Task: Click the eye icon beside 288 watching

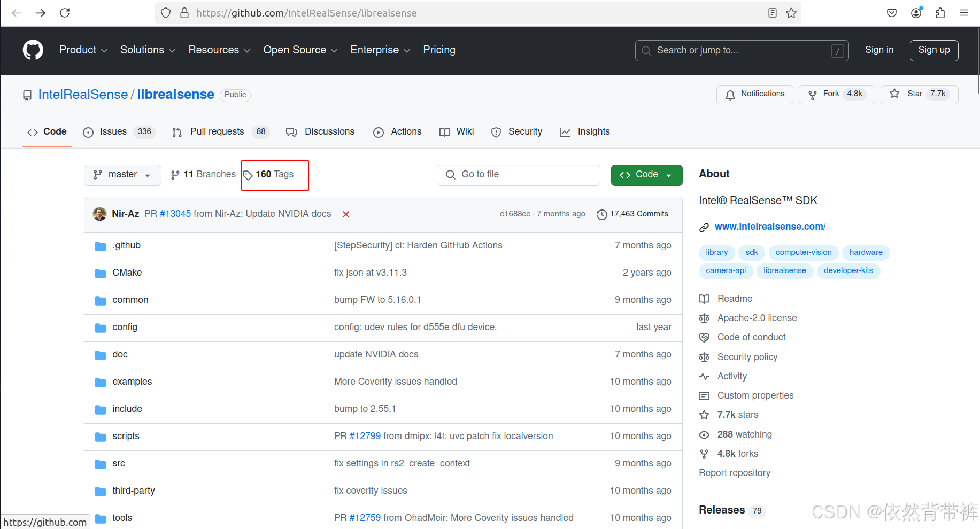Action: coord(704,435)
